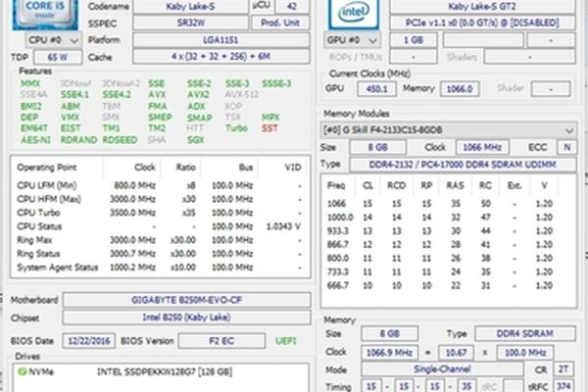This screenshot has width=588, height=392.
Task: Click the System Agent Status row
Action: pos(161,268)
